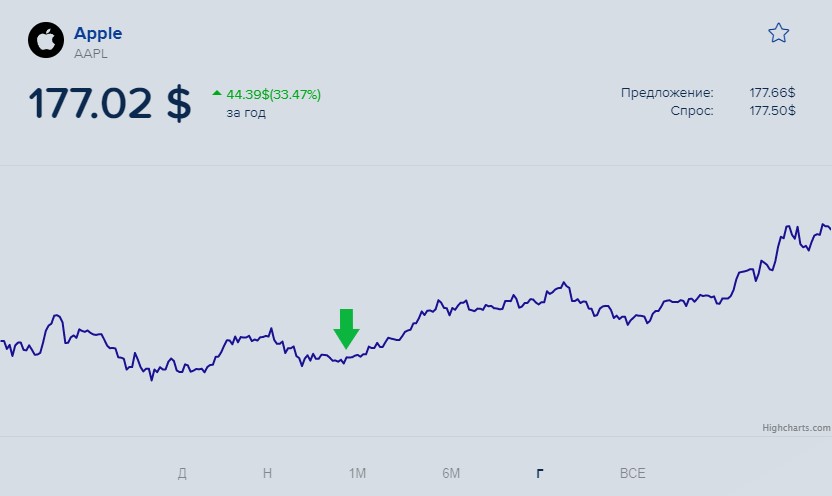The width and height of the screenshot is (832, 496).
Task: Select the 6М six-month range
Action: [451, 473]
